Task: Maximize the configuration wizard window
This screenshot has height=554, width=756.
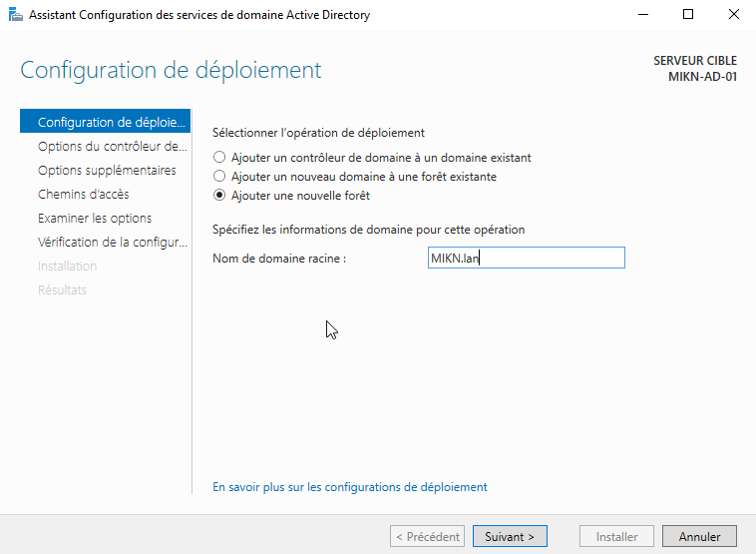Action: coord(687,14)
